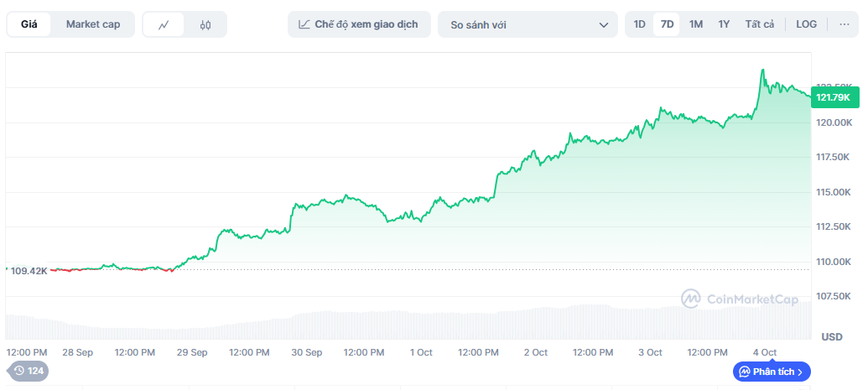The height and width of the screenshot is (390, 868).
Task: Choose the 1D time range
Action: pyautogui.click(x=639, y=24)
